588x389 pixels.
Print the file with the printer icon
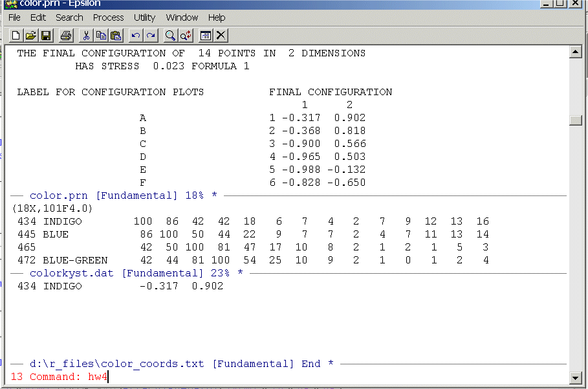[x=65, y=35]
